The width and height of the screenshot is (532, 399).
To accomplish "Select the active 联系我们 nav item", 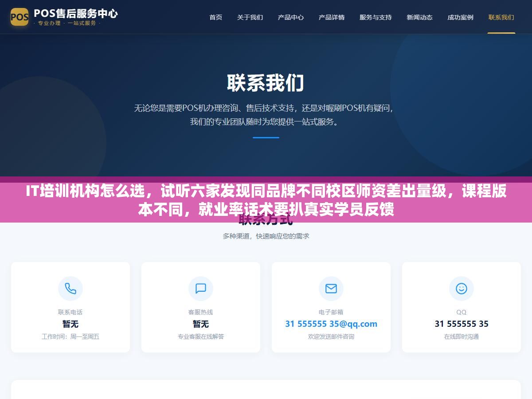I will 501,17.
